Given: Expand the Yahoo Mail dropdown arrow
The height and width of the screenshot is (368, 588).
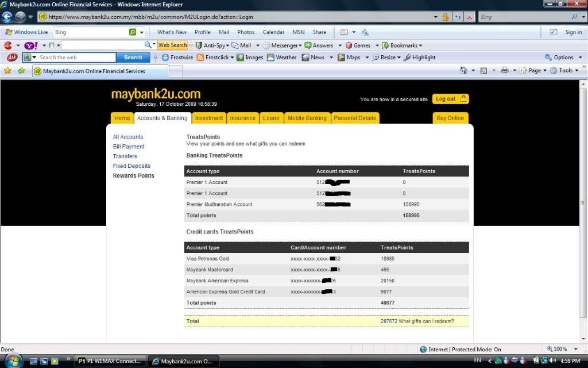Looking at the screenshot, I should pos(258,45).
